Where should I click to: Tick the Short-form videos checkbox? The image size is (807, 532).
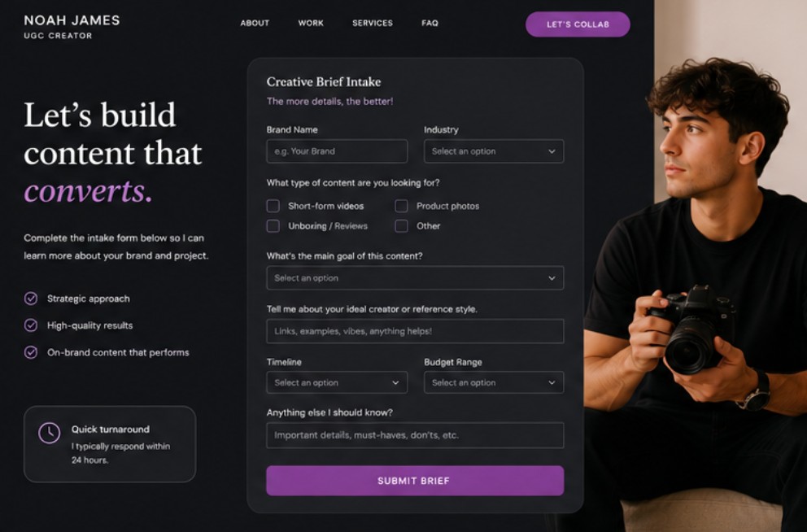point(273,206)
